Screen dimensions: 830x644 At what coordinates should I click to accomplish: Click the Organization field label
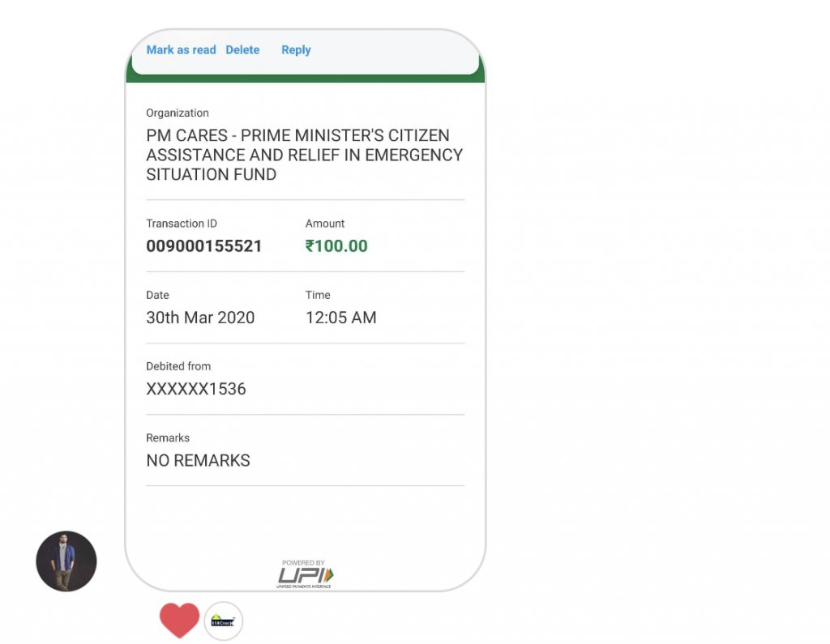(x=178, y=113)
